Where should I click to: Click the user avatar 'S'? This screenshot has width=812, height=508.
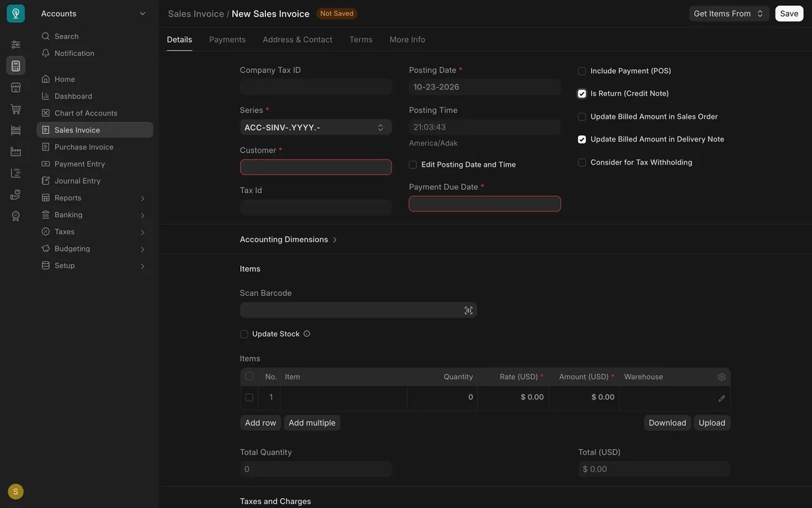click(x=16, y=491)
